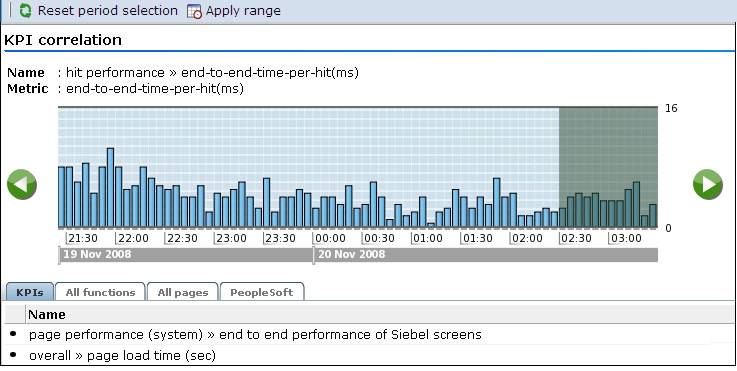737x371 pixels.
Task: Select the 23:30 time marker
Action: click(x=280, y=238)
